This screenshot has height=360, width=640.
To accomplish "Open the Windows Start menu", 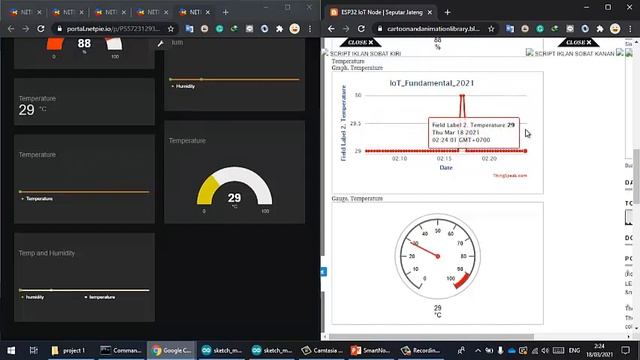I will point(11,351).
